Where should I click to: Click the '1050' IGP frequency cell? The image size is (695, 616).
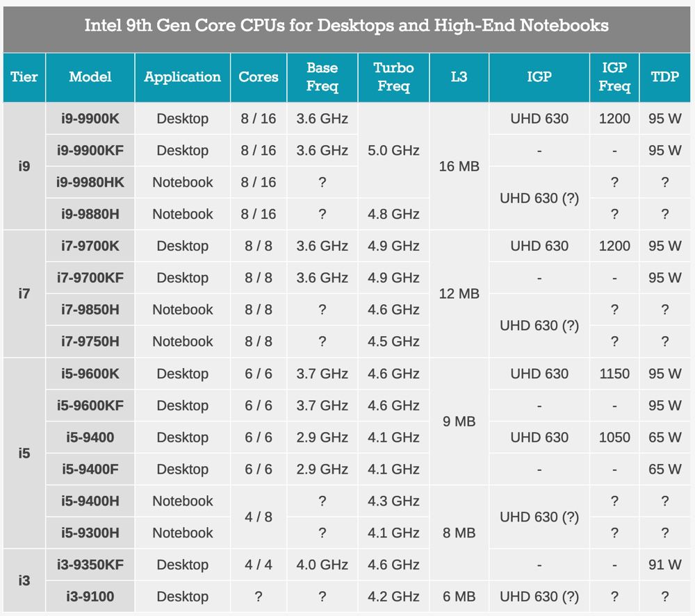coord(614,438)
